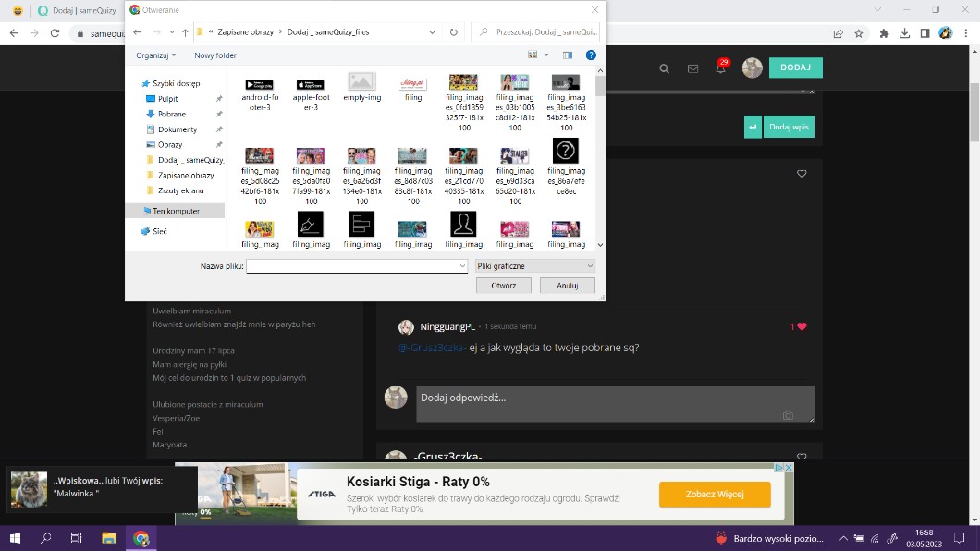This screenshot has height=551, width=980.
Task: Click the enter-key toggle beside Dodaj wpis
Action: click(753, 127)
